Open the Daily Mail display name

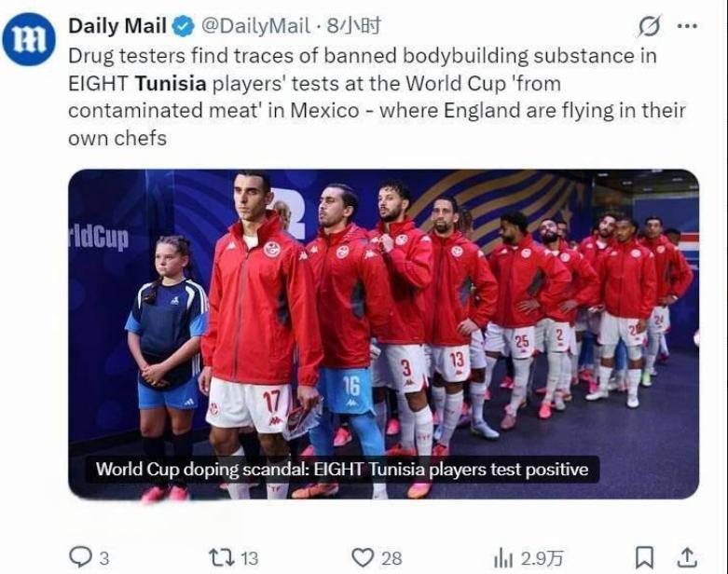pos(117,26)
